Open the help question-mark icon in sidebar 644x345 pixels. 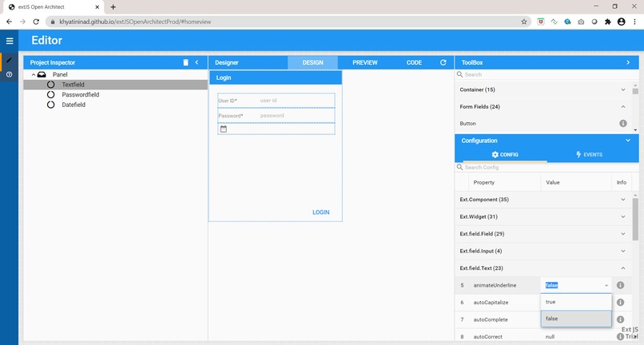coord(9,74)
